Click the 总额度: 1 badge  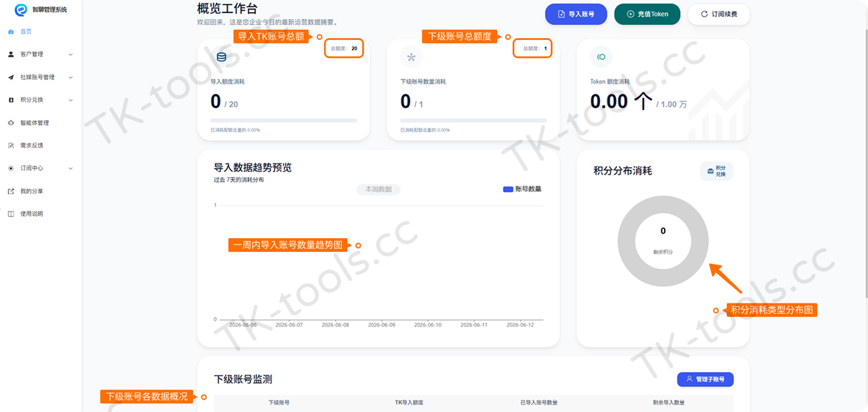click(x=532, y=48)
